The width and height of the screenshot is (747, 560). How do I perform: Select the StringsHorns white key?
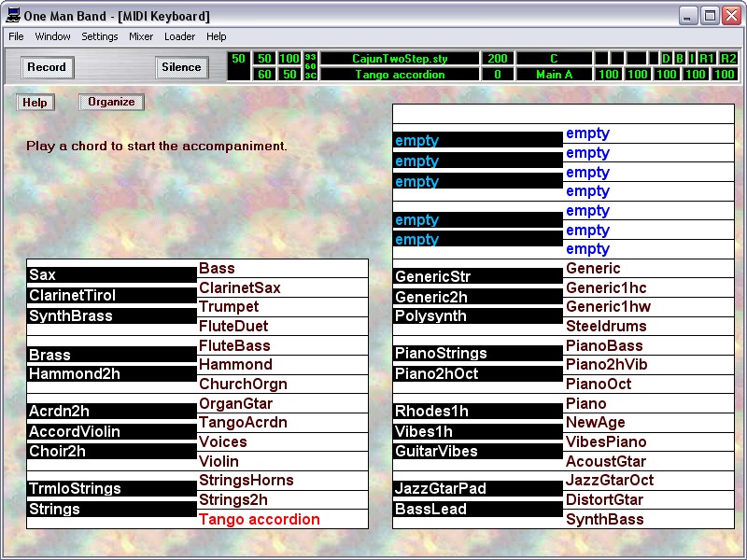click(283, 481)
